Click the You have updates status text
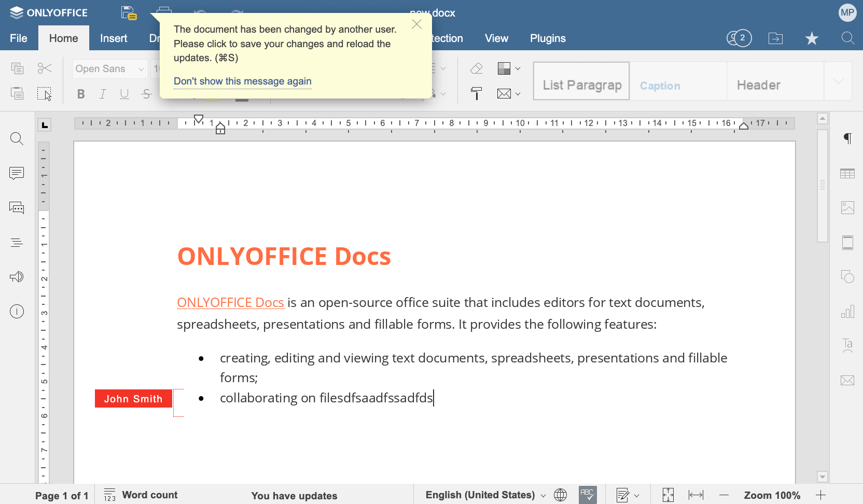The height and width of the screenshot is (504, 863). pyautogui.click(x=294, y=496)
